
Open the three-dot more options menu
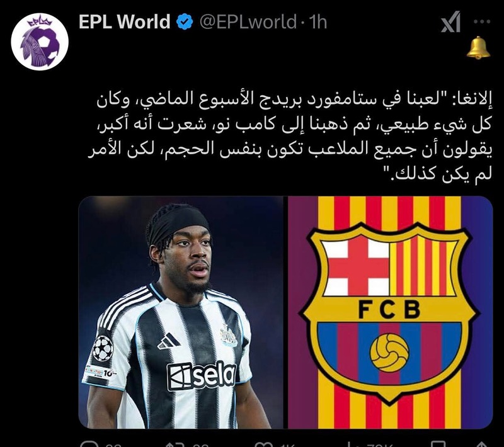point(482,22)
